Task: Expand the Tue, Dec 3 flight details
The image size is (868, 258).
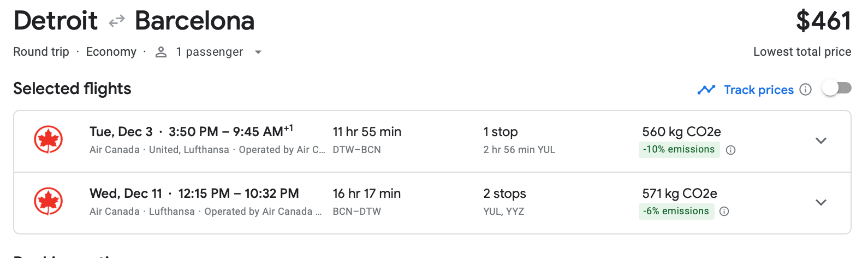Action: tap(821, 140)
